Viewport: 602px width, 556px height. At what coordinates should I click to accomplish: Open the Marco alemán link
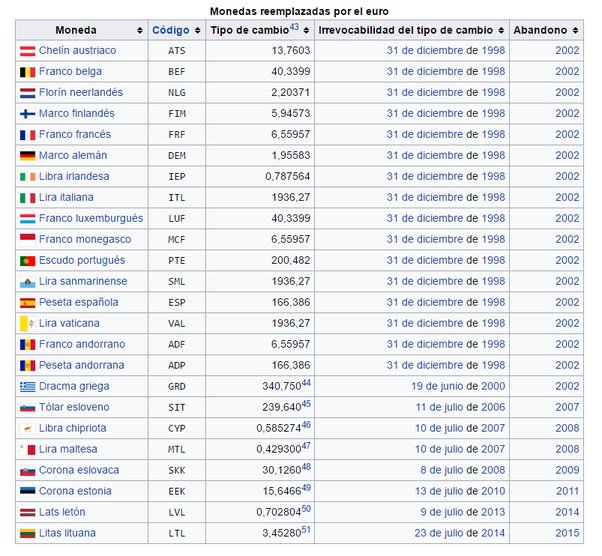73,155
